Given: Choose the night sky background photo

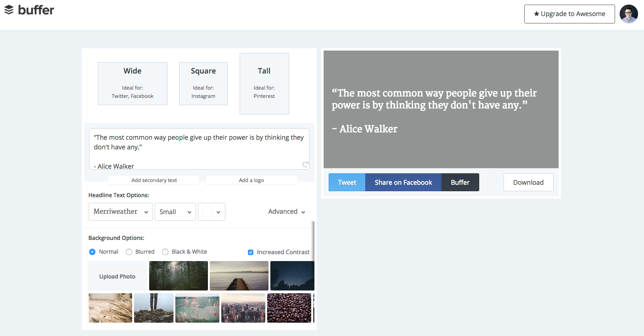Looking at the screenshot, I should (x=292, y=276).
